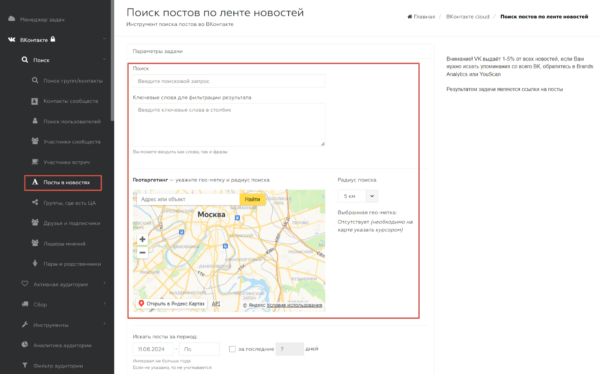Click the Пары и родственники icon
Viewport: 600px width, 374px height.
point(35,263)
